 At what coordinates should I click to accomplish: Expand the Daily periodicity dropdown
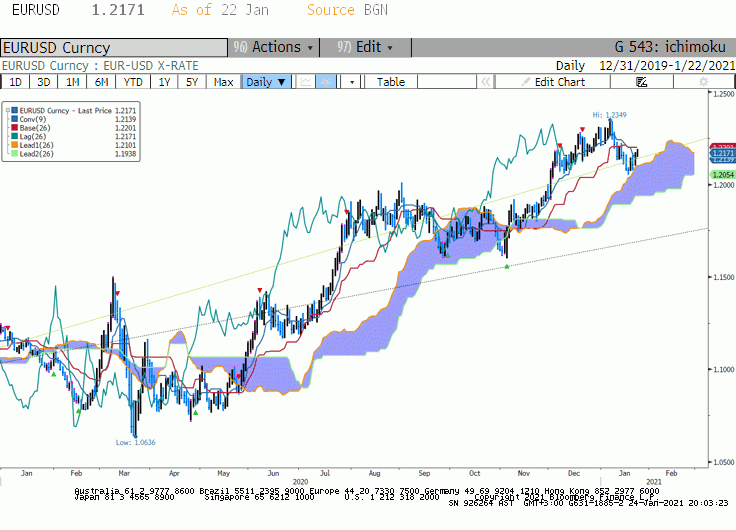coord(266,82)
